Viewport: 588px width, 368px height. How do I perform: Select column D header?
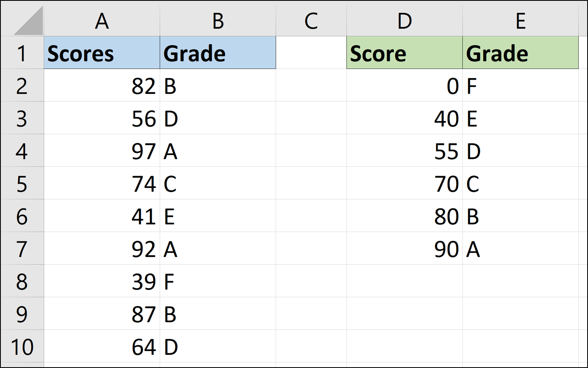(x=404, y=21)
